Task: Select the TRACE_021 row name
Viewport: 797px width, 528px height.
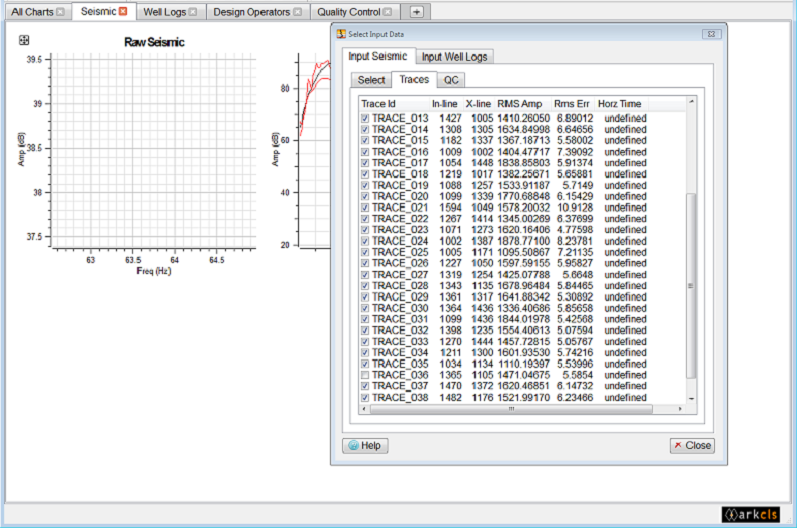Action: tap(400, 208)
